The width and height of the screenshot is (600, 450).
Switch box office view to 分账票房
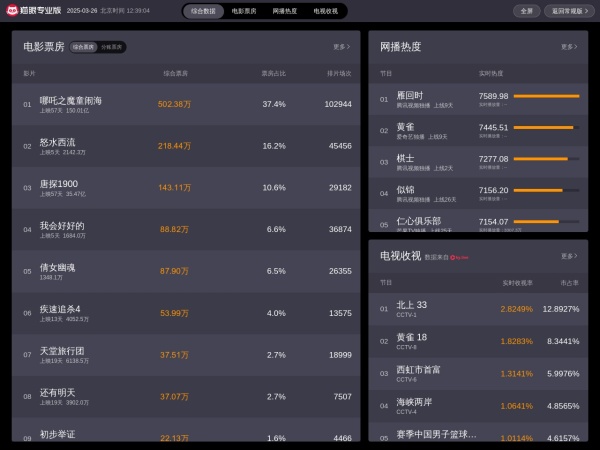tap(111, 47)
